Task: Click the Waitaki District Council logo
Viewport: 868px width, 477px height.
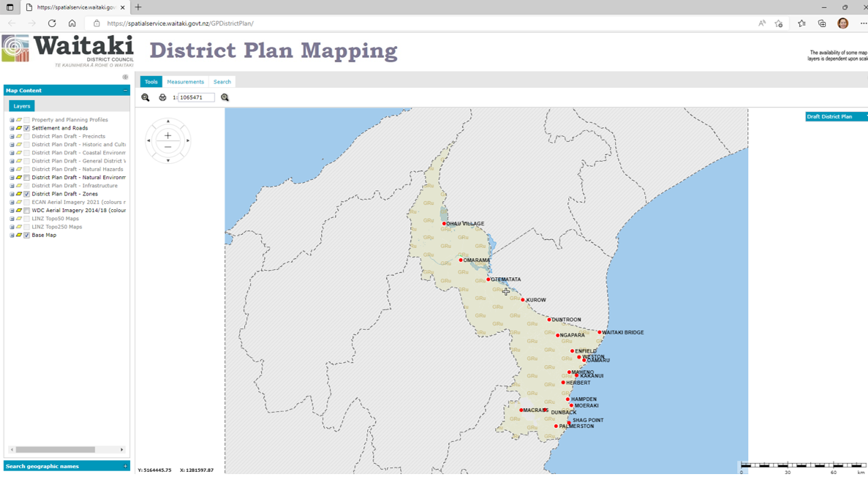Action: [67, 50]
